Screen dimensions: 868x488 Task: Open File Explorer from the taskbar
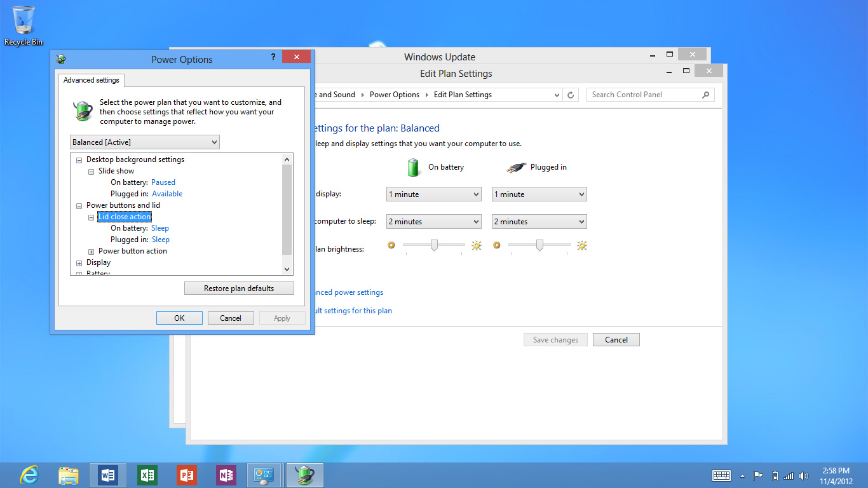click(68, 475)
